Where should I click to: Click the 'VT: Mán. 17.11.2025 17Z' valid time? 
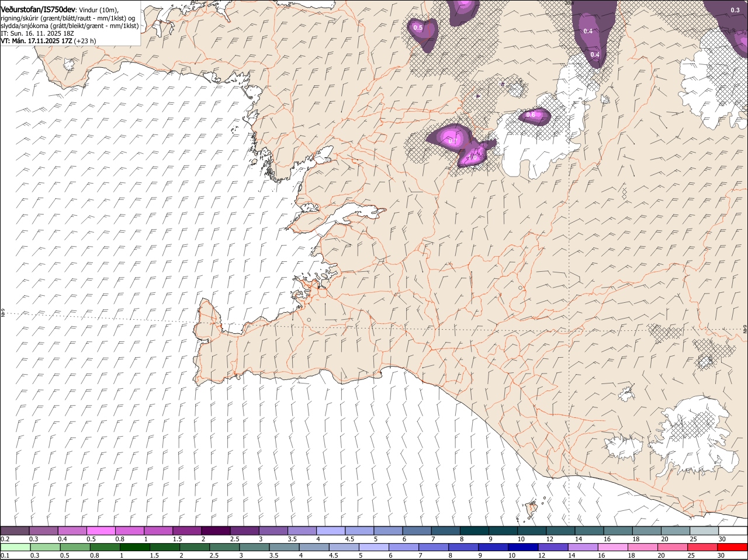point(36,41)
